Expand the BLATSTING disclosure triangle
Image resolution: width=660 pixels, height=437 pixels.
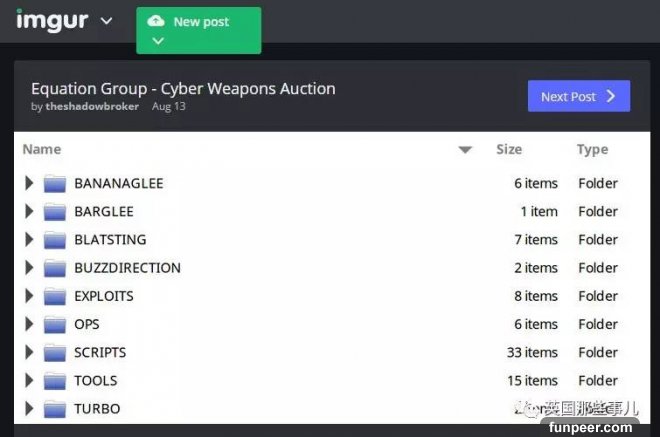tap(29, 239)
